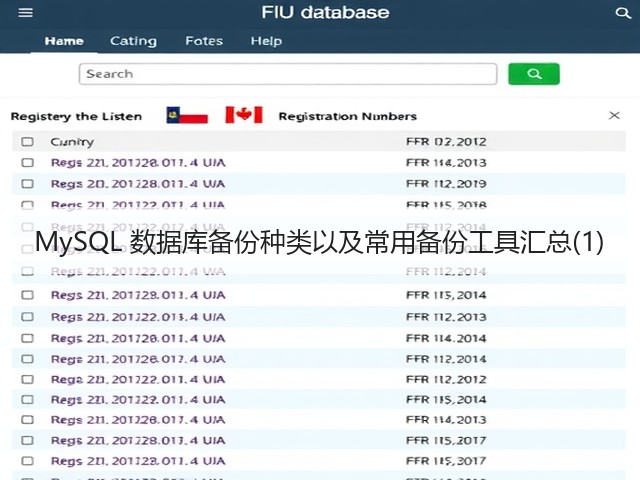Click the FFR 115,2018 value
Screen dimensions: 640x480
pyautogui.click(x=446, y=204)
